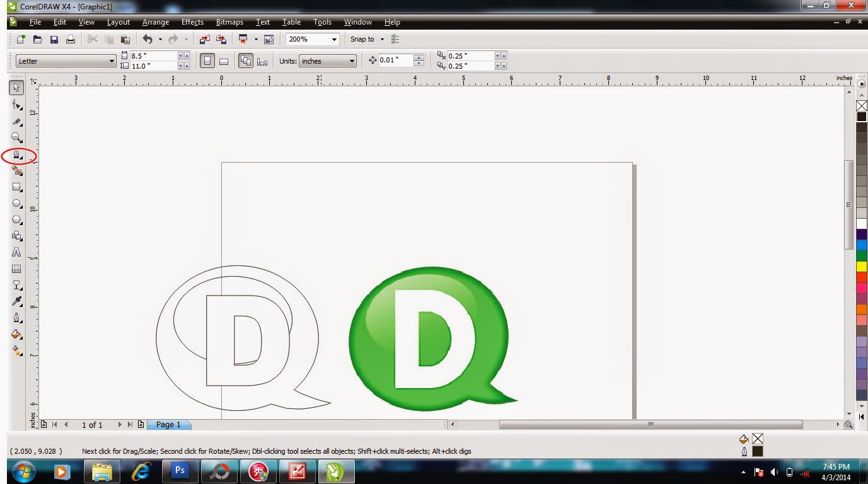Click the Undo arrow
This screenshot has width=868, height=484.
(x=148, y=39)
